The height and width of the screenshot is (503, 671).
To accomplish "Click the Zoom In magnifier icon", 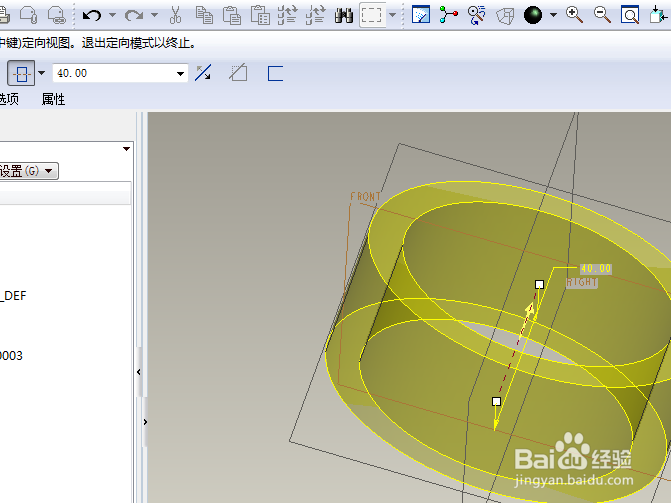I will pos(574,15).
